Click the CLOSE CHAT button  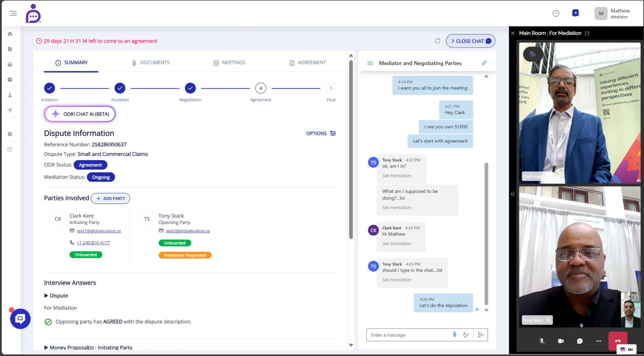tap(470, 41)
